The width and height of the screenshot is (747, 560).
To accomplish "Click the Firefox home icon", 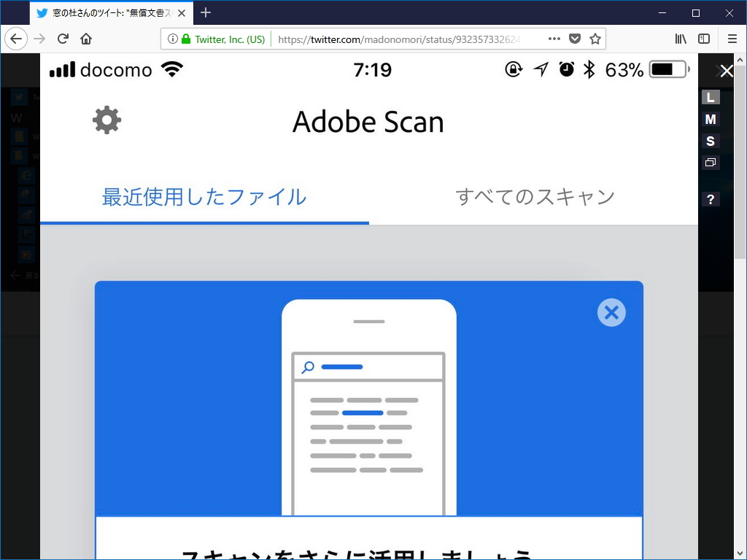I will [87, 39].
